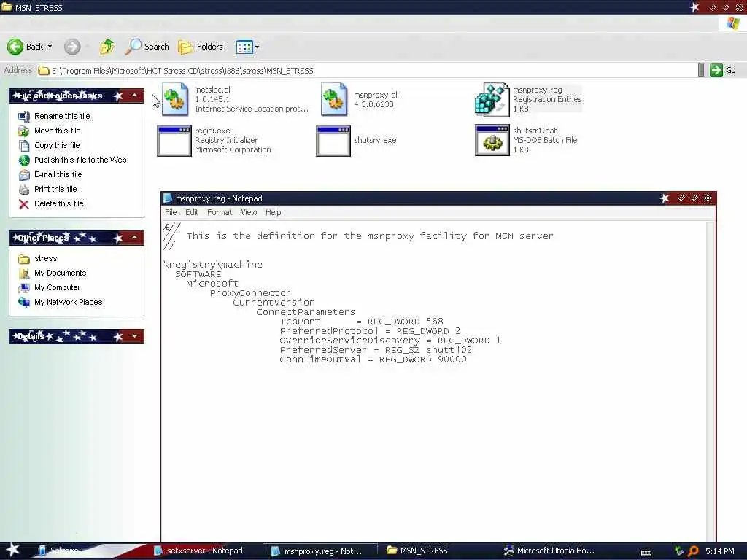Click the ConnTimeoutVal line in Notepad
The width and height of the screenshot is (747, 560).
click(x=373, y=359)
